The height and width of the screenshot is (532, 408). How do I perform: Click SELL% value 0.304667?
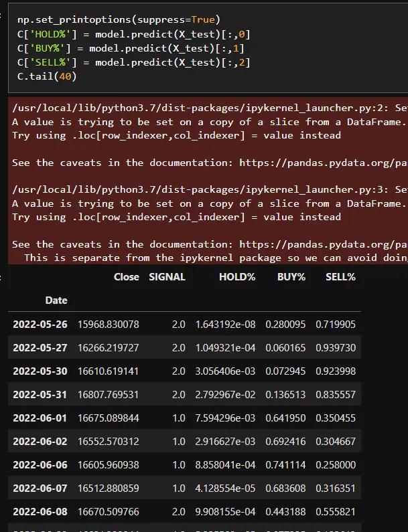point(336,442)
